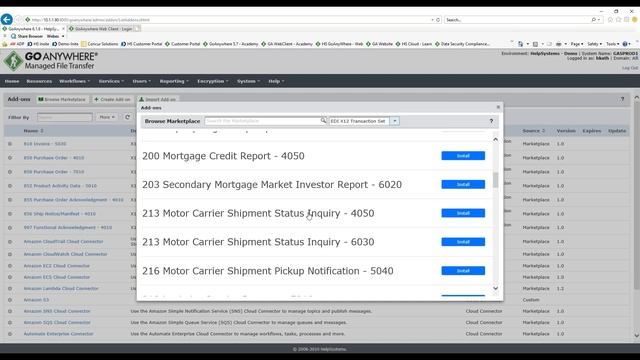The width and height of the screenshot is (640, 360).
Task: Open the Home menu item
Action: [12, 81]
